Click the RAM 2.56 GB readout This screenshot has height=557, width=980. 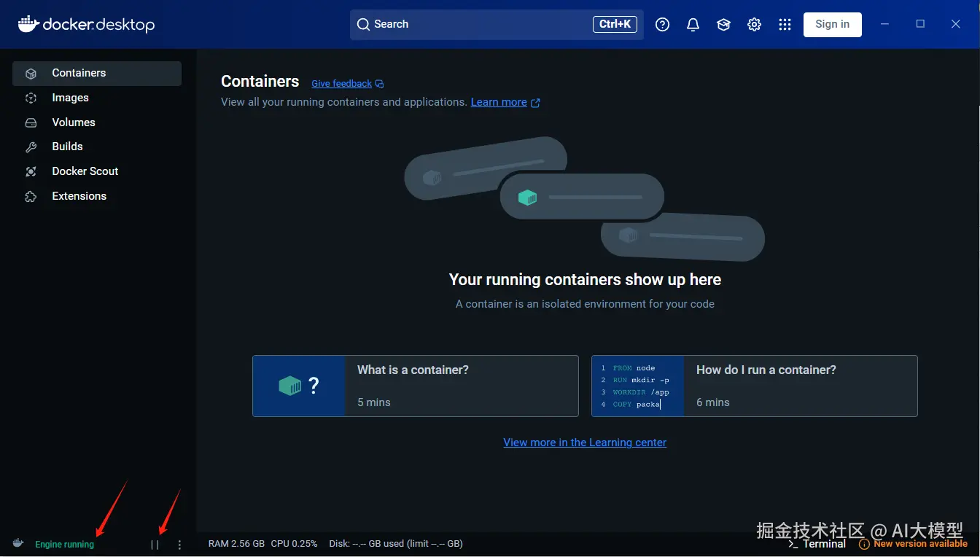pyautogui.click(x=236, y=544)
